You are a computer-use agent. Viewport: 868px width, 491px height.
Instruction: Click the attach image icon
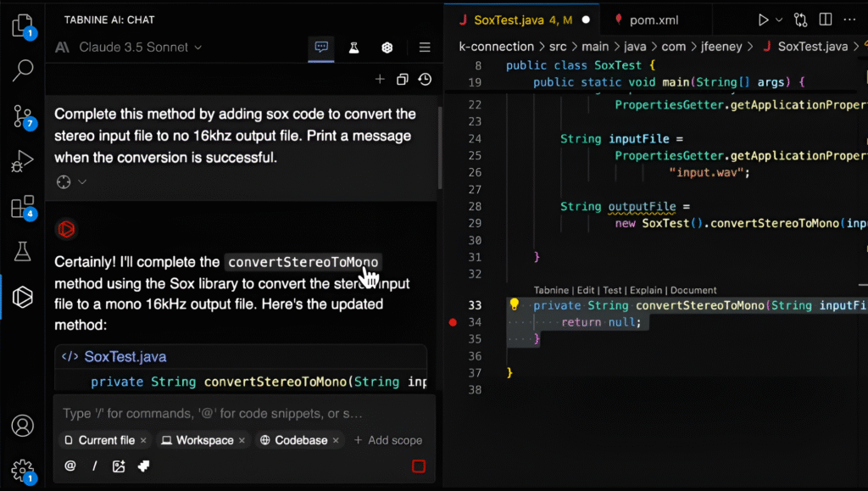tap(119, 466)
